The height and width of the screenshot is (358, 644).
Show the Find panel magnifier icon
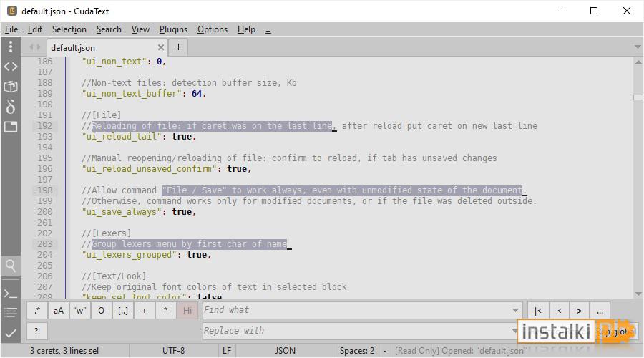click(11, 266)
